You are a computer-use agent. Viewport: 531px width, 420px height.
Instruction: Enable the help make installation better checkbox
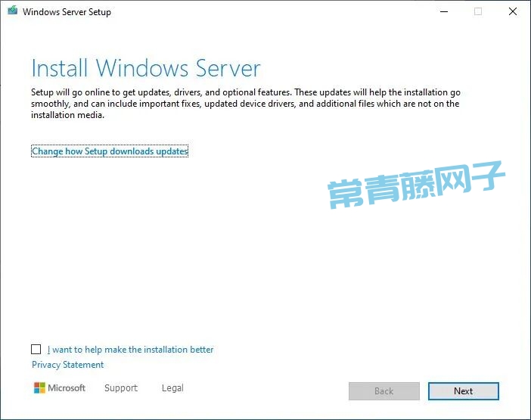[x=36, y=350]
